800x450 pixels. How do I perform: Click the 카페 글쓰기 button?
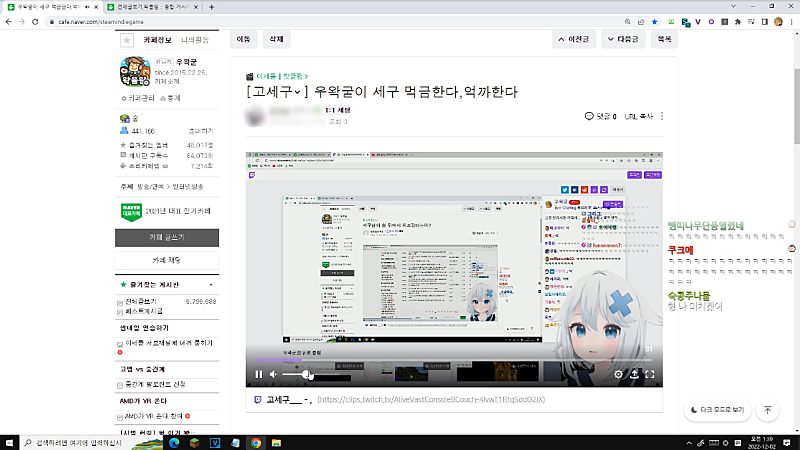(165, 238)
